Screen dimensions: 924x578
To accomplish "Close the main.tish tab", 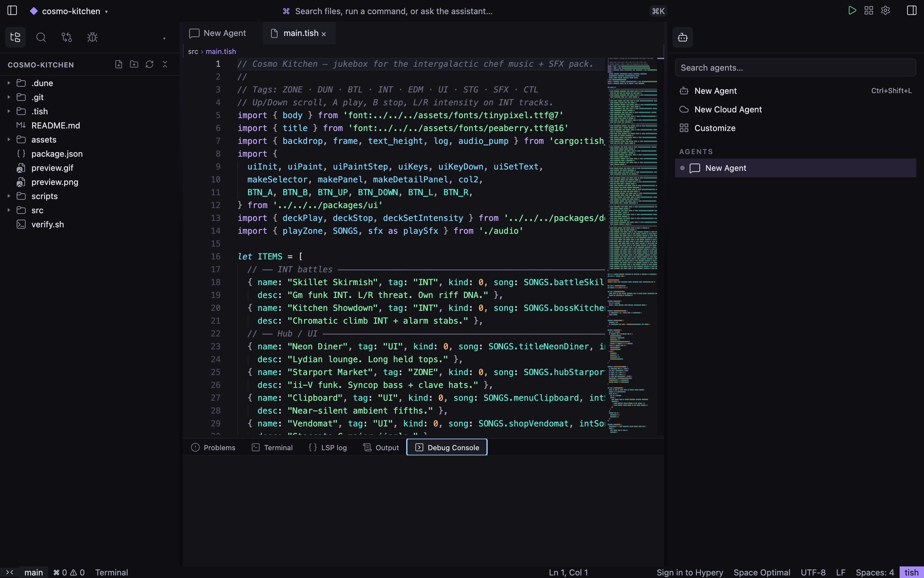I will 324,34.
